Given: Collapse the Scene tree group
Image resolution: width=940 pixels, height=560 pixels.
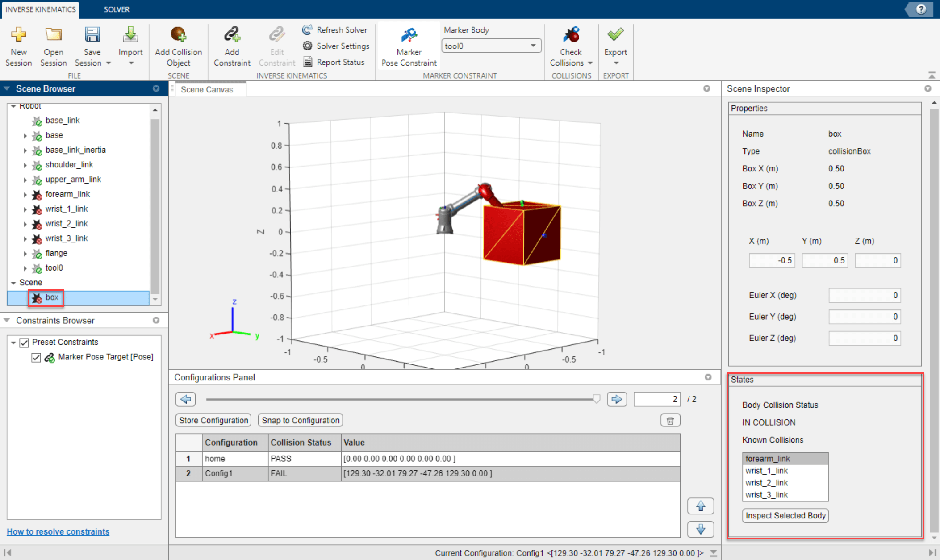Looking at the screenshot, I should (13, 283).
